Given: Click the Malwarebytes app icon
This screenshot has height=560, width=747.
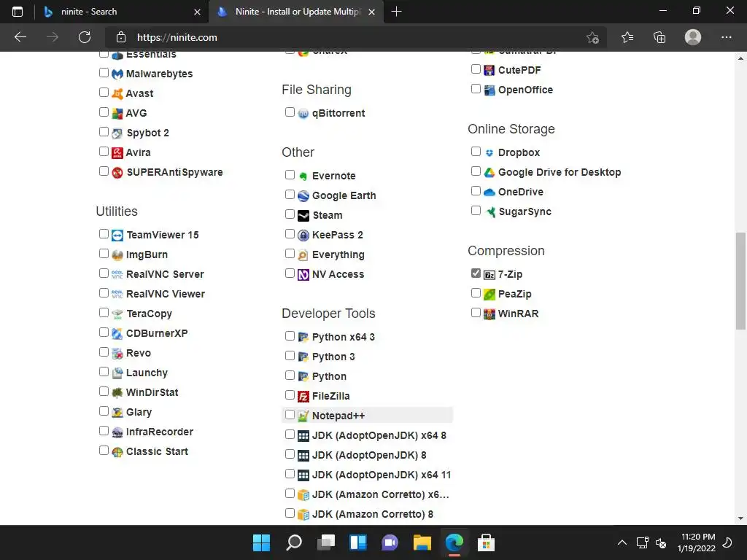Looking at the screenshot, I should (x=117, y=74).
